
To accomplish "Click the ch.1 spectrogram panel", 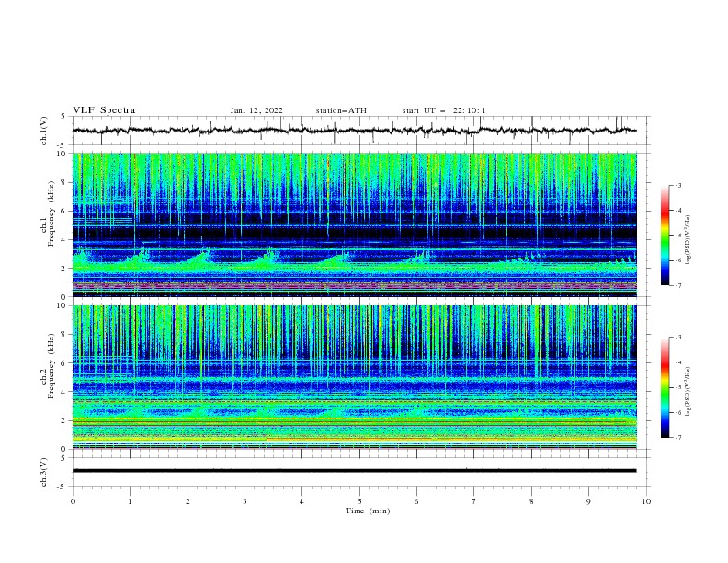I will (x=354, y=224).
